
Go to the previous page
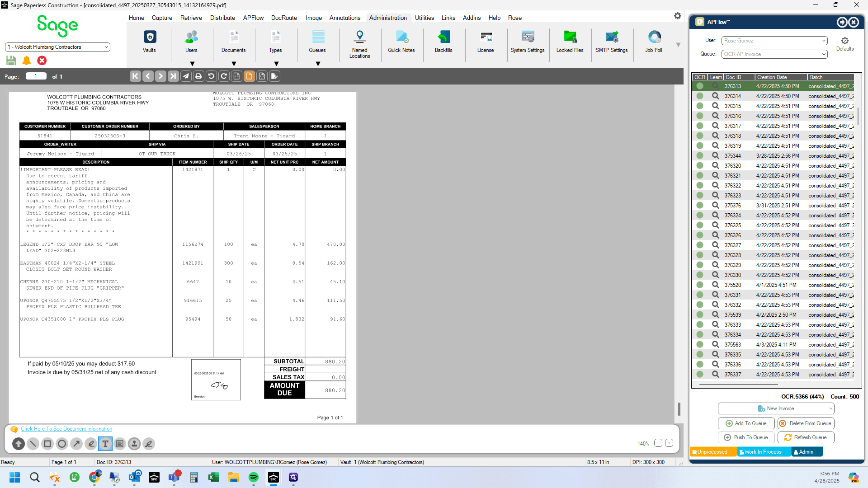[x=148, y=76]
